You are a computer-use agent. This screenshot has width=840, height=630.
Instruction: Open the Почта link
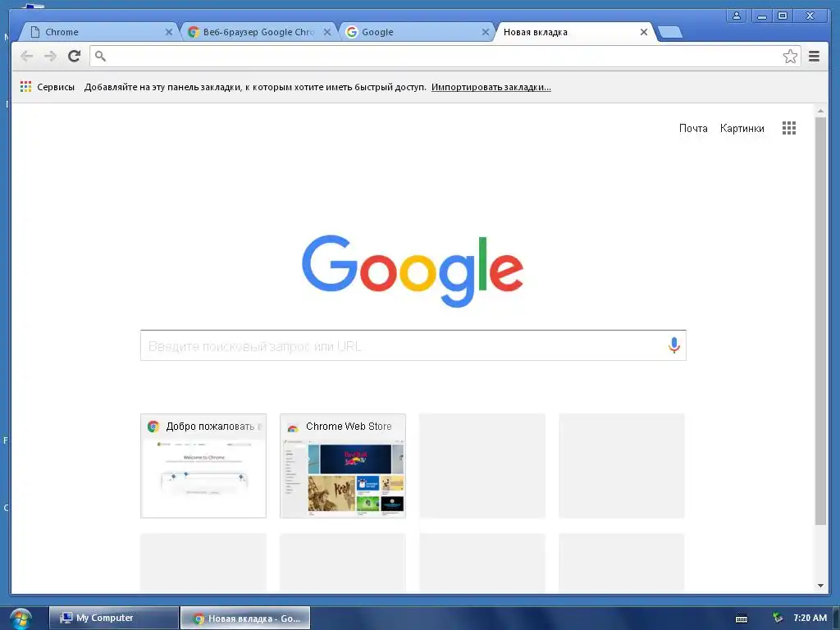click(x=693, y=128)
